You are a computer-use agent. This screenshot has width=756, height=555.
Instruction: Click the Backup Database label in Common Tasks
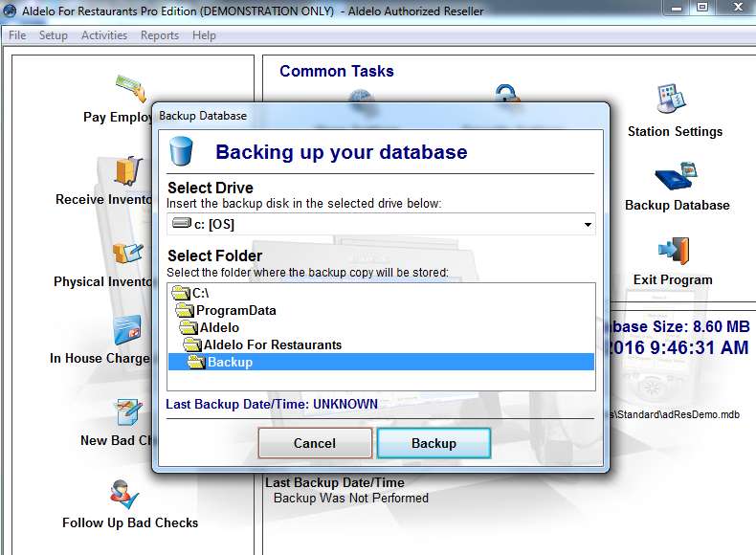[677, 205]
